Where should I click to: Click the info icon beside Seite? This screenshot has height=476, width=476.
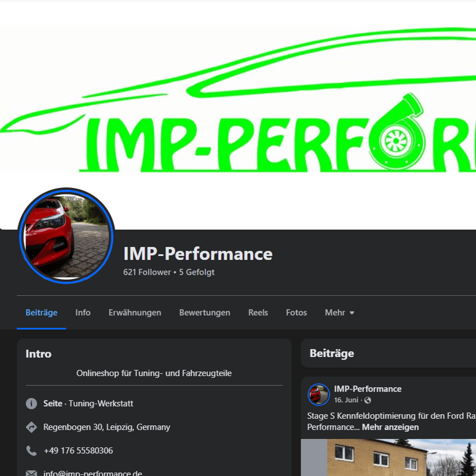click(x=32, y=403)
